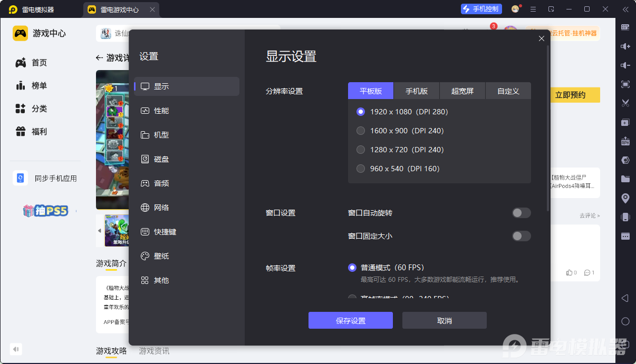
Task: Click the settings dialog vertical scrollbar
Action: click(x=548, y=128)
